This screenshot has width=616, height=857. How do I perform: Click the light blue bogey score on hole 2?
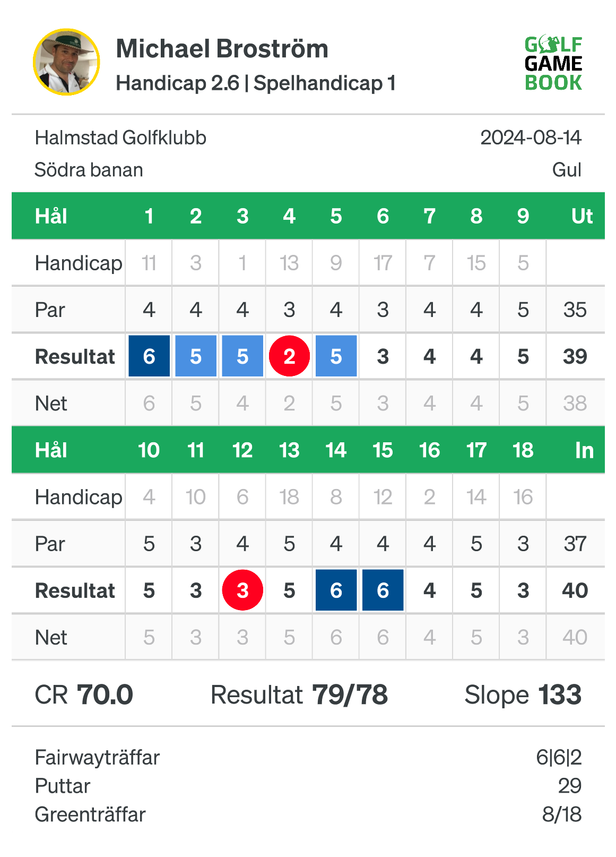pos(196,356)
